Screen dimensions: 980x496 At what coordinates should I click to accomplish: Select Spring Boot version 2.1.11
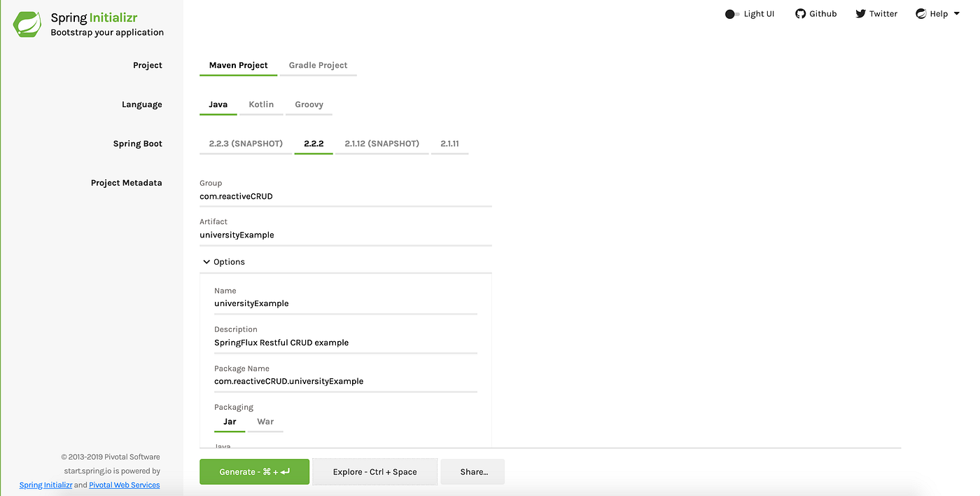click(x=450, y=143)
